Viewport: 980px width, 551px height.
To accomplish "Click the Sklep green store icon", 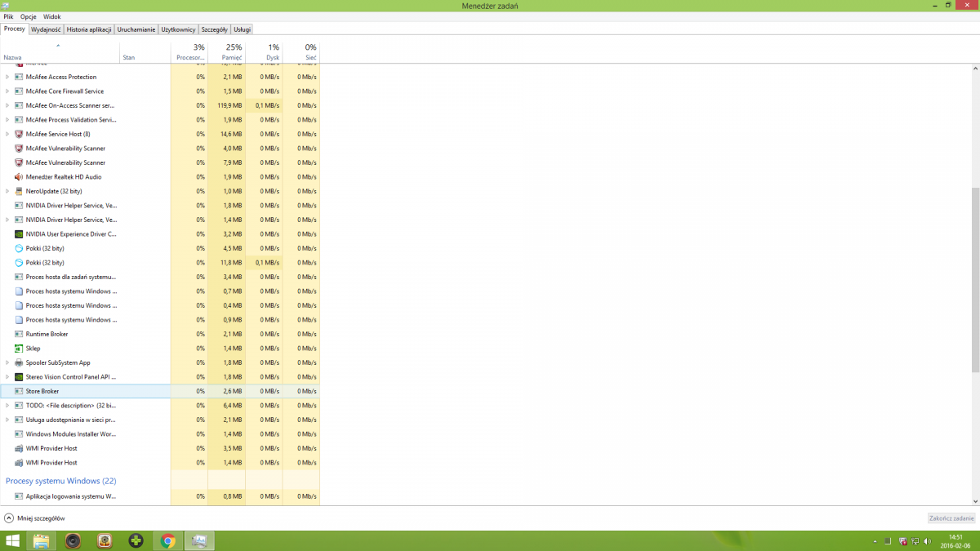I will [x=19, y=349].
